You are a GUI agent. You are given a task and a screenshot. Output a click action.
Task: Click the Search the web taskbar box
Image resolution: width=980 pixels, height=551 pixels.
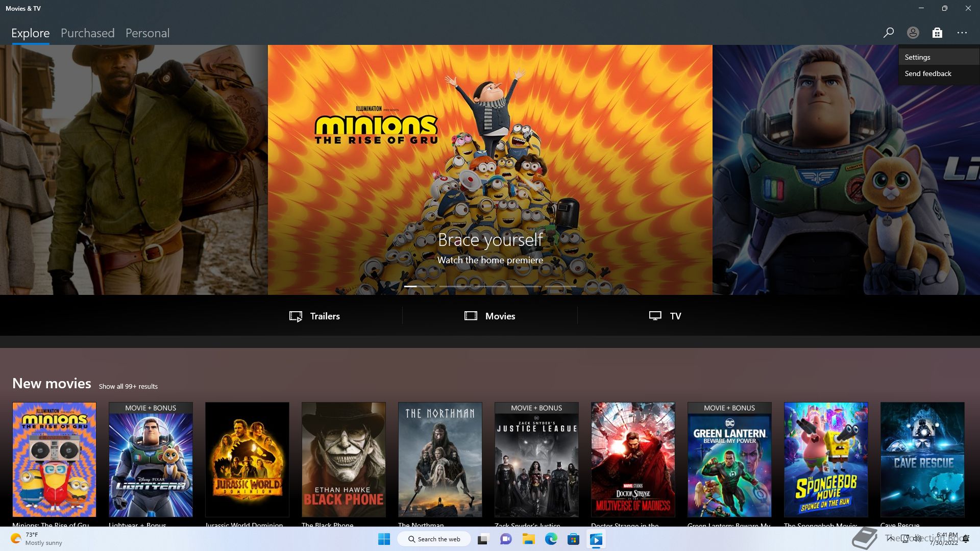point(434,539)
